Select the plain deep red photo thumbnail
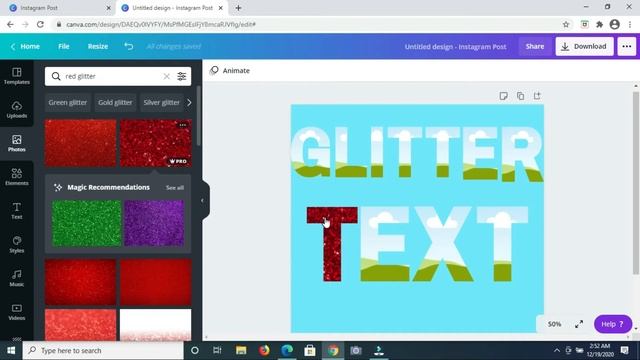 156,282
